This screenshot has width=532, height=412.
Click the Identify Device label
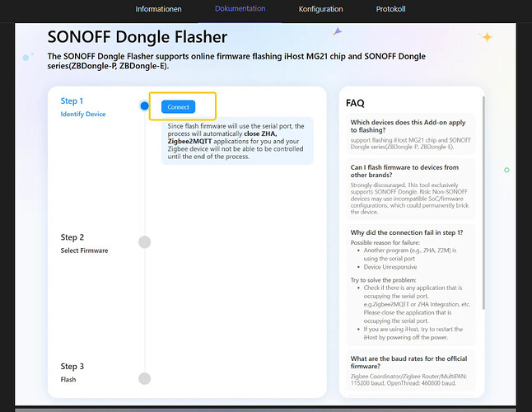point(83,114)
